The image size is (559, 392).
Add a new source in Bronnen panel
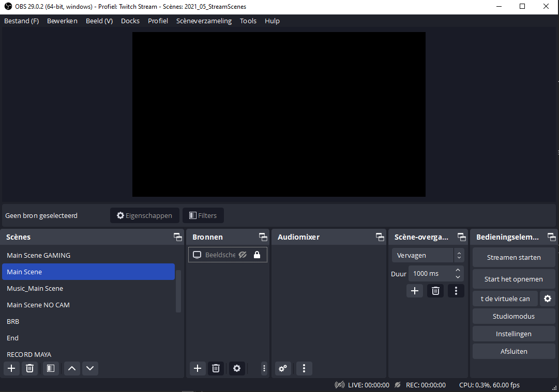198,368
